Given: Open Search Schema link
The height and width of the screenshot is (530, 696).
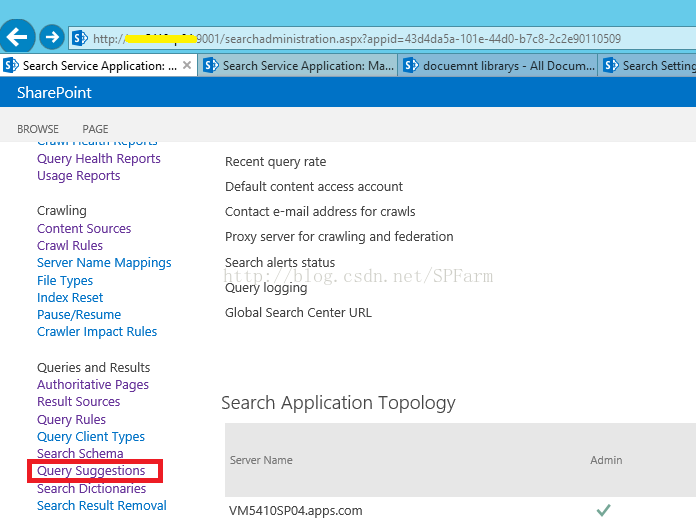Looking at the screenshot, I should tap(80, 454).
